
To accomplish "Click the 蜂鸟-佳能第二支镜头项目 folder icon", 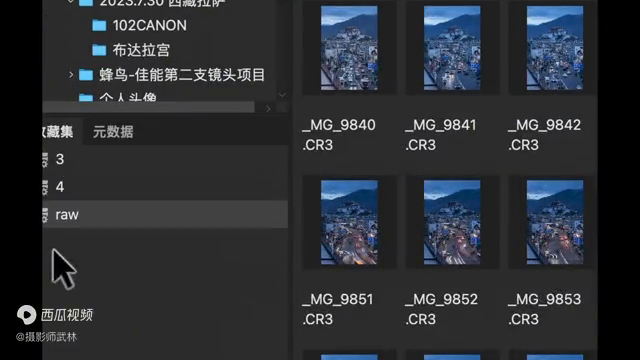I will click(x=86, y=75).
